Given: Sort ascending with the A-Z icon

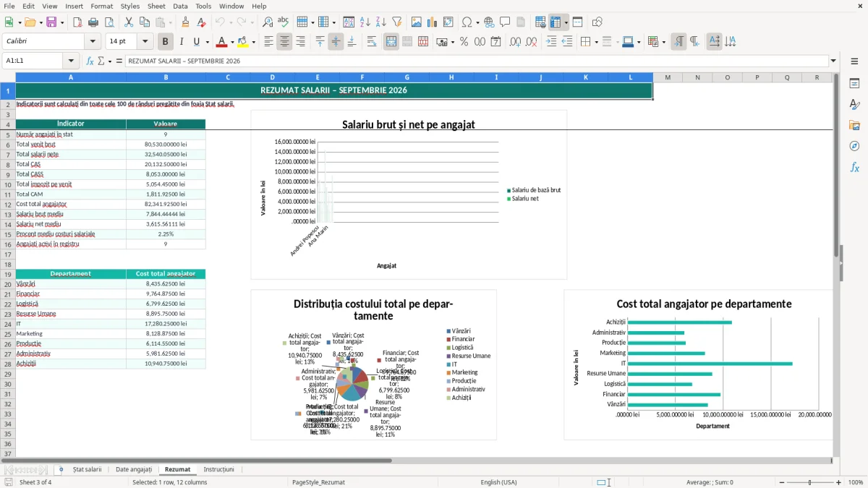Looking at the screenshot, I should tap(365, 22).
